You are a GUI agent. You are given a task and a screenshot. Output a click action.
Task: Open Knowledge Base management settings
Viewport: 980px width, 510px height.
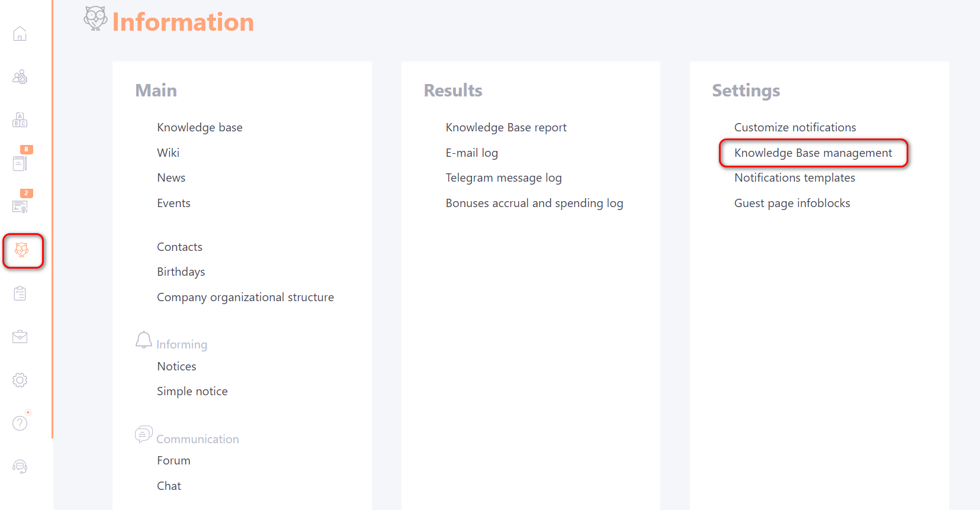coord(812,153)
